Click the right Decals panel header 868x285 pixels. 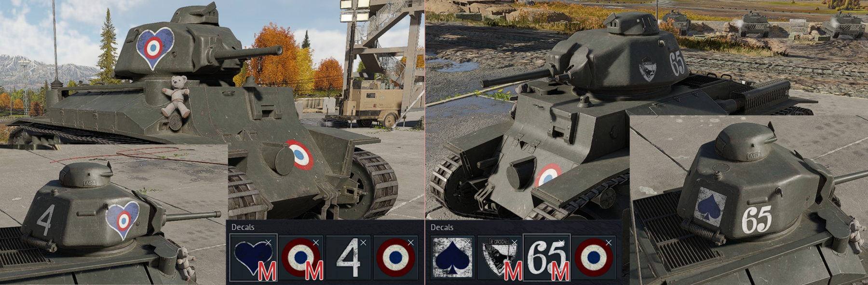coord(442,227)
